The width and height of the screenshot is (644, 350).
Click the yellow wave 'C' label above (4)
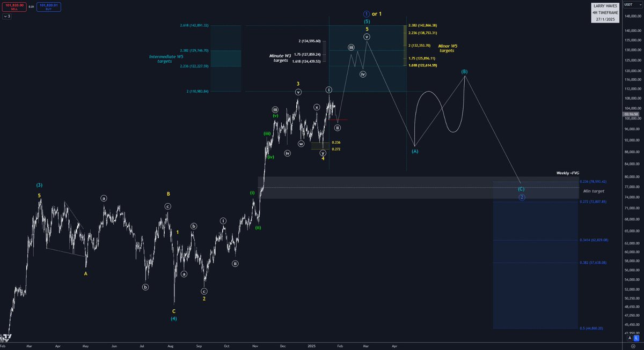(x=174, y=311)
